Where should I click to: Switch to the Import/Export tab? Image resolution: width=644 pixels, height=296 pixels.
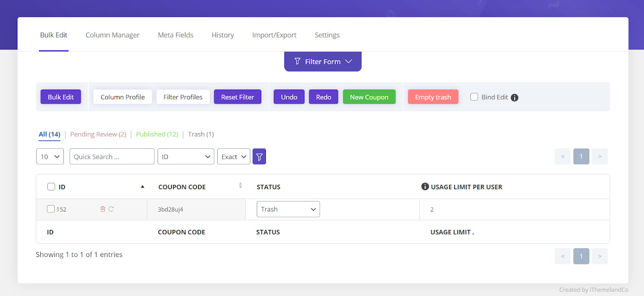tap(274, 35)
